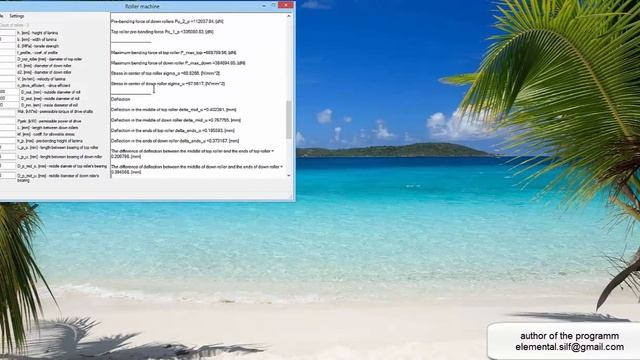Image resolution: width=640 pixels, height=360 pixels.
Task: Click the down roller deflection difference line
Action: coord(197,169)
